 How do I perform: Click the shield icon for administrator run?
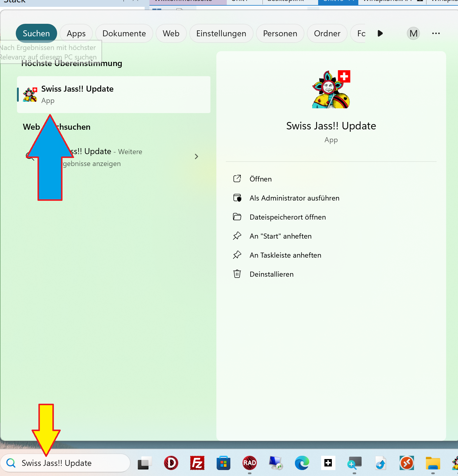click(x=237, y=198)
